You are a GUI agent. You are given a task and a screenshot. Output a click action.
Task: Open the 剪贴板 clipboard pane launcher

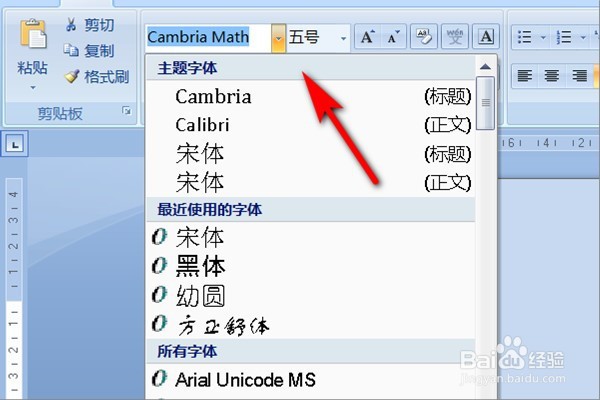pos(126,111)
